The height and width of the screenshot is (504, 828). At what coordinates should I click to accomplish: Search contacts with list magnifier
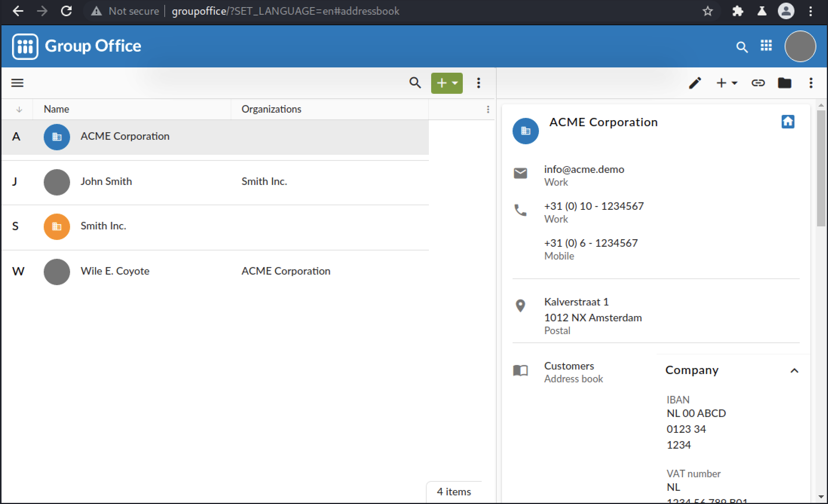(x=415, y=82)
